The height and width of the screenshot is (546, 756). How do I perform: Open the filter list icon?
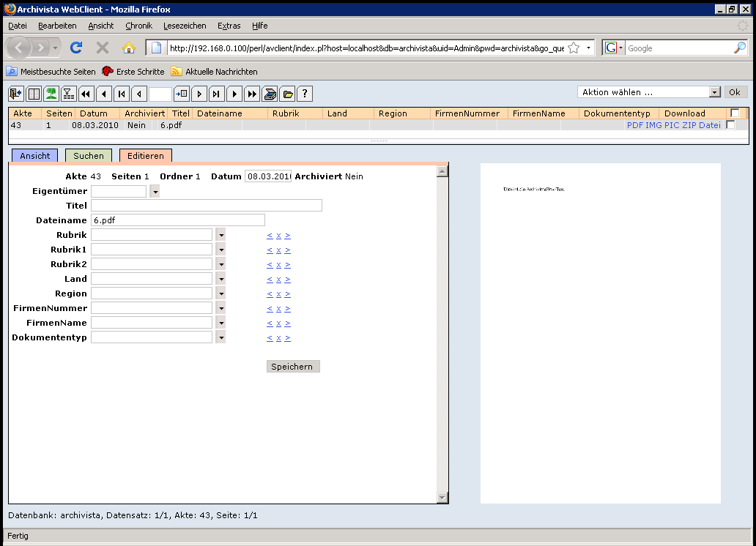click(68, 94)
